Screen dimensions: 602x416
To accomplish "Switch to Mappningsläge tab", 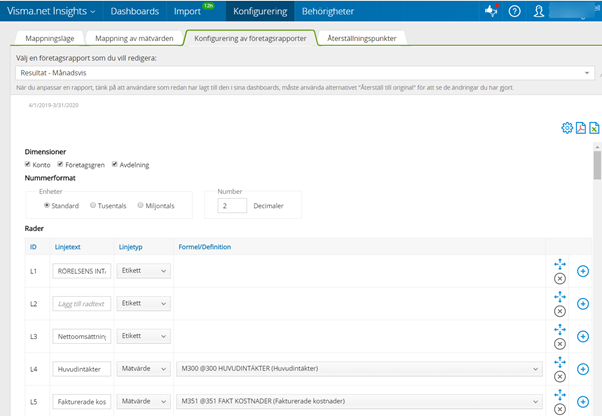I will pyautogui.click(x=50, y=38).
